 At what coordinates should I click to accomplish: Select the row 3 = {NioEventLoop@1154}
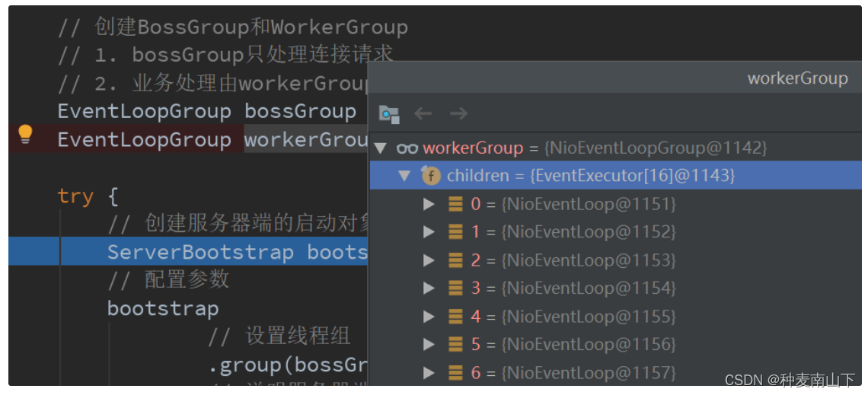[615, 288]
